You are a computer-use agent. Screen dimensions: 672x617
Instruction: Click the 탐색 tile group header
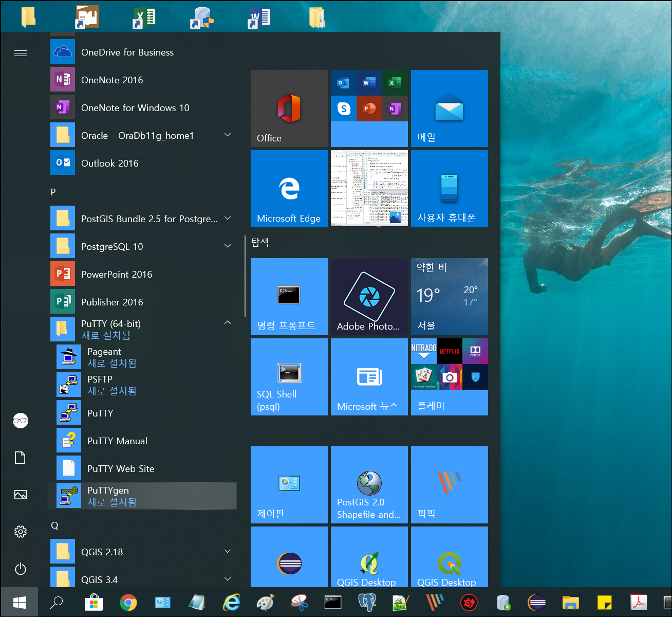point(260,242)
